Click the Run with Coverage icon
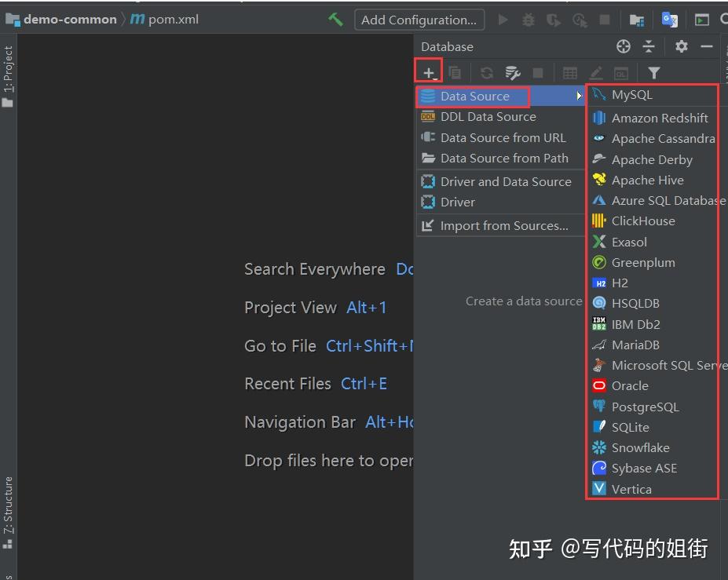 [554, 20]
